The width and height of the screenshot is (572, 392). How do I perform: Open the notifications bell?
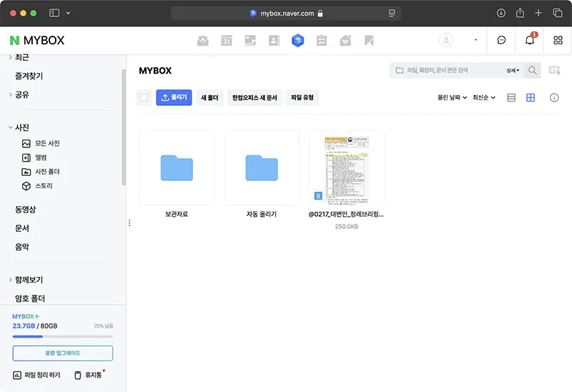pos(530,40)
